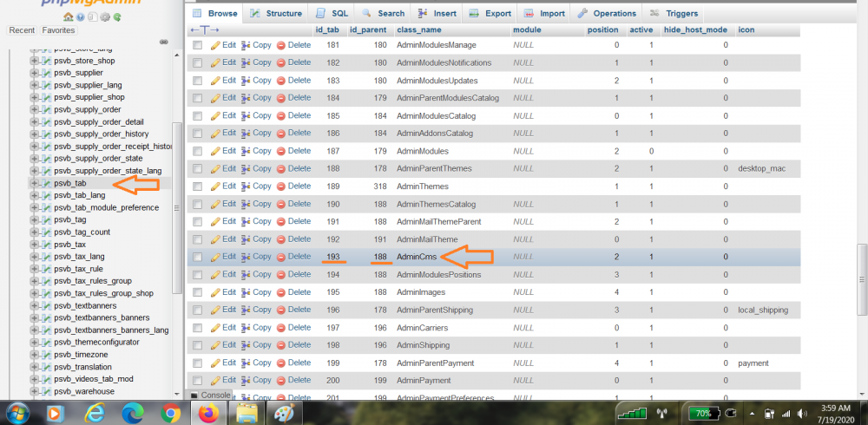Check the AdminModulesCatalog row checkbox

click(x=198, y=115)
